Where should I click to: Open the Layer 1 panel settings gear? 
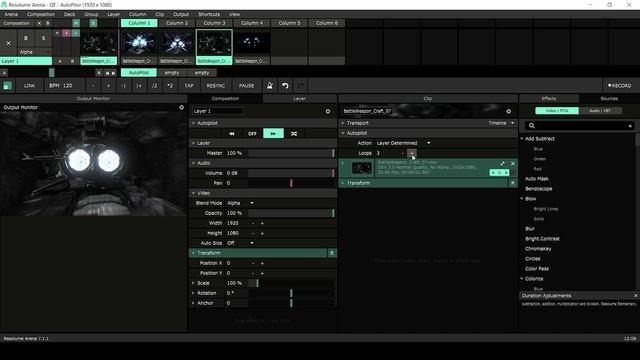tap(328, 111)
